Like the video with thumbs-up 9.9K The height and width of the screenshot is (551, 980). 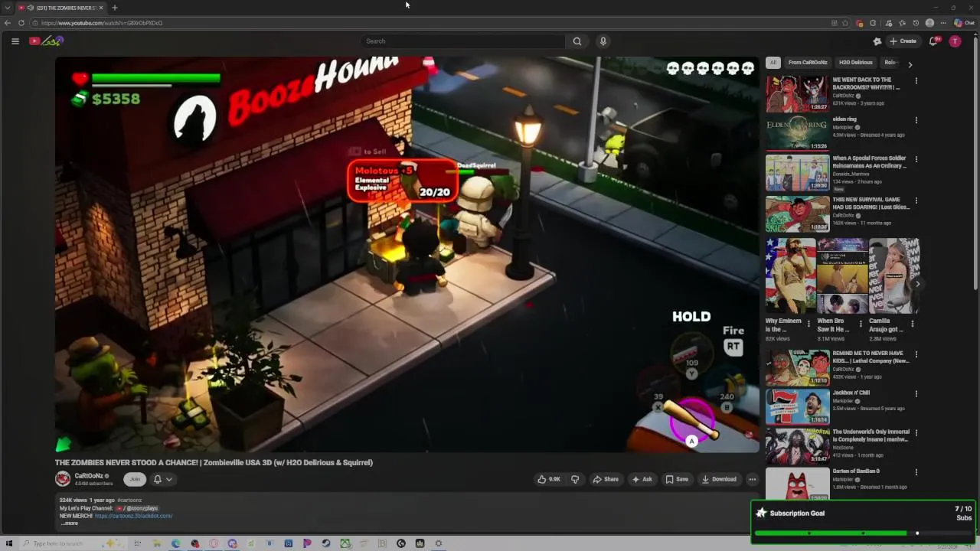549,479
